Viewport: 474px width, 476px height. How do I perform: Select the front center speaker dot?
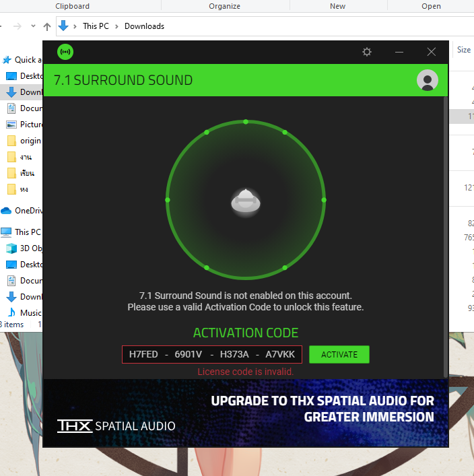tap(246, 122)
